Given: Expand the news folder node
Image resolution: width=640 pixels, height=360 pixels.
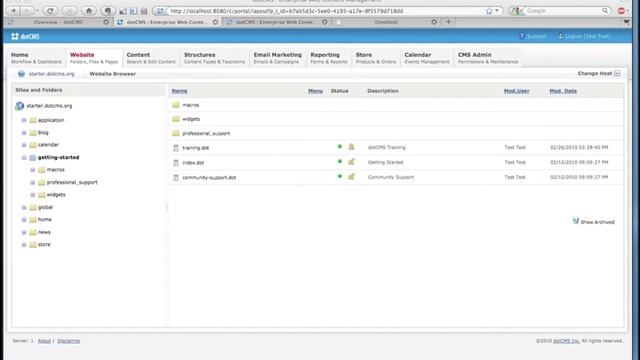Looking at the screenshot, I should pyautogui.click(x=24, y=232).
